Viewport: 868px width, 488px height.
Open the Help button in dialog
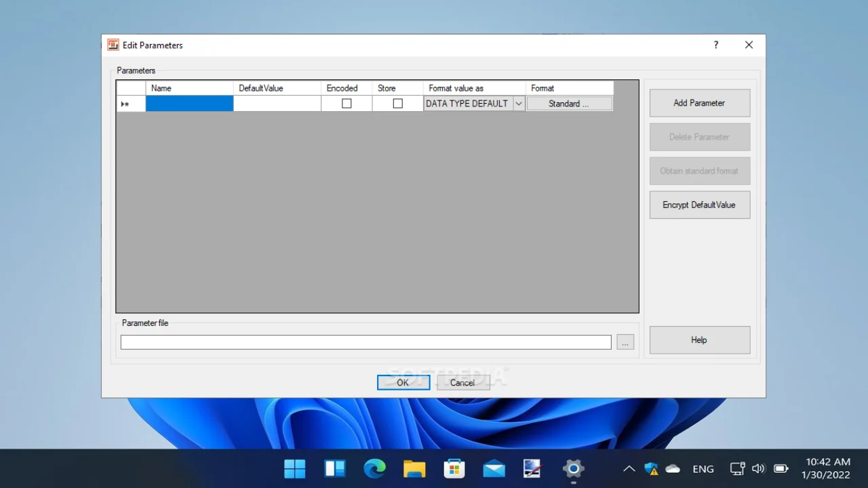[x=699, y=340]
